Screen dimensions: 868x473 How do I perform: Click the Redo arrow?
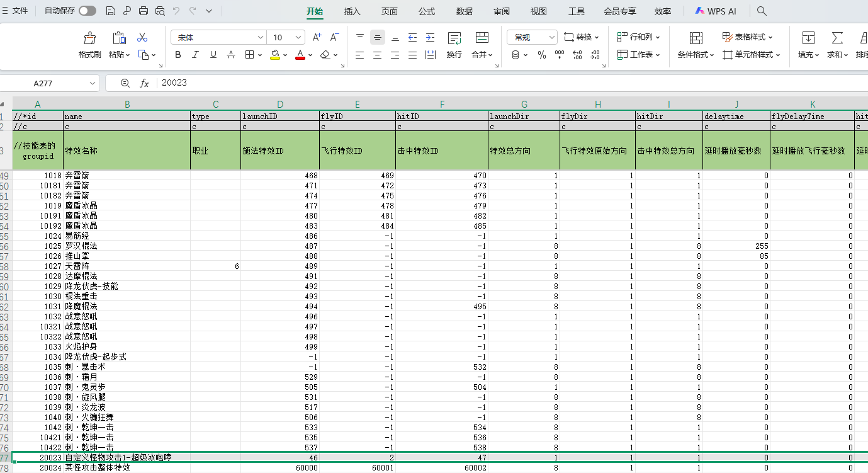[193, 11]
